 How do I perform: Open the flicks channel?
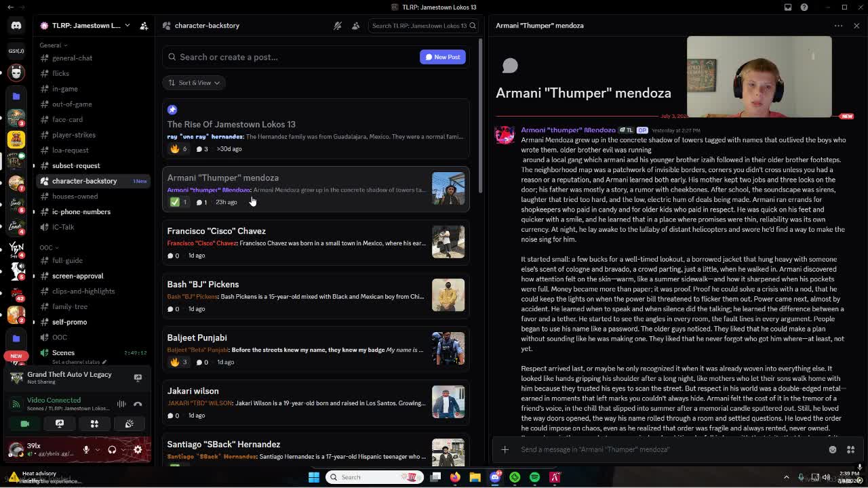(94, 73)
